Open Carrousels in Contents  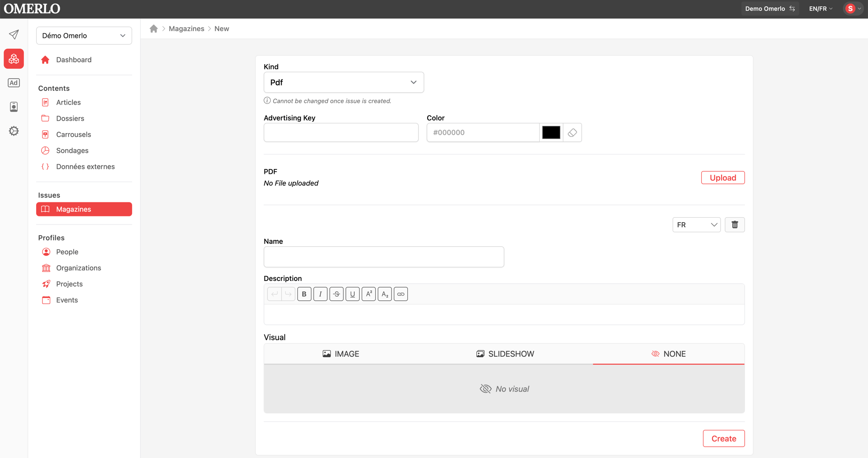84,135
